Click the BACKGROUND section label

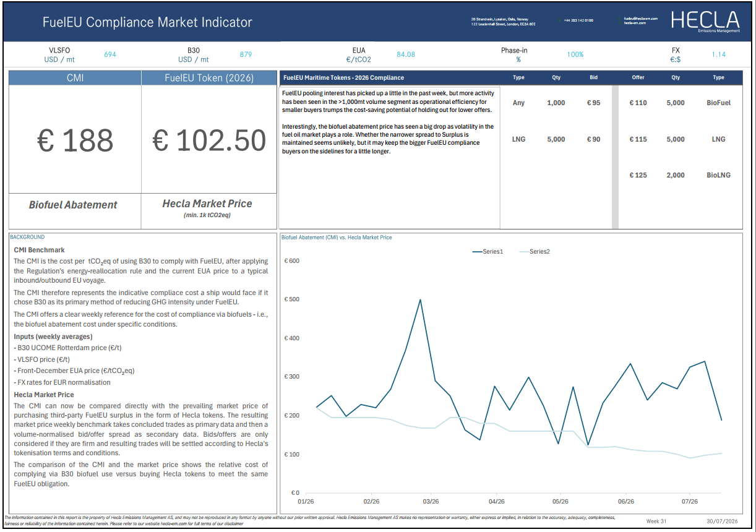[x=27, y=238]
